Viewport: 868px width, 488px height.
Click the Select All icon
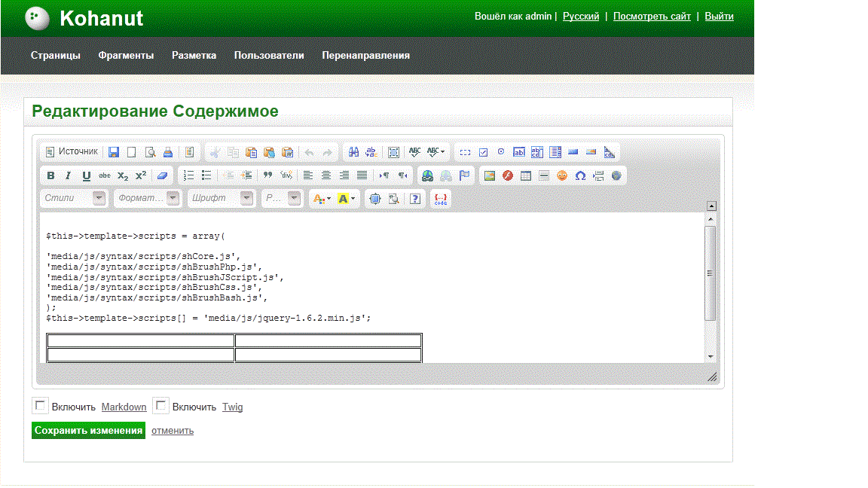pos(393,152)
